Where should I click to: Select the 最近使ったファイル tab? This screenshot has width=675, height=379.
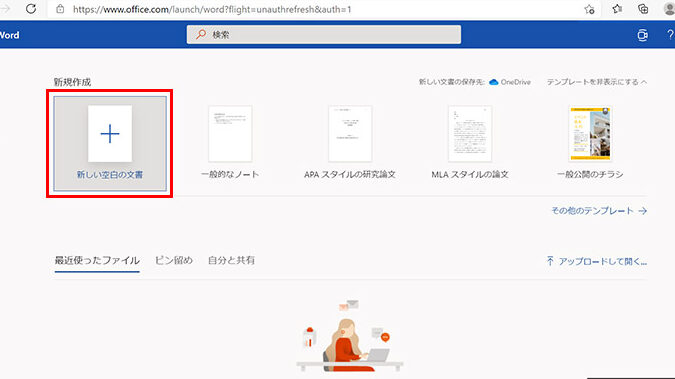[x=97, y=260]
